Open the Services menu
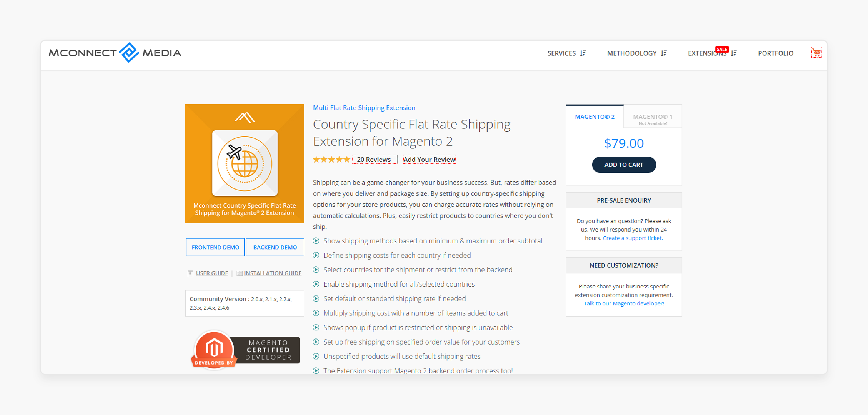The image size is (868, 415). point(562,53)
